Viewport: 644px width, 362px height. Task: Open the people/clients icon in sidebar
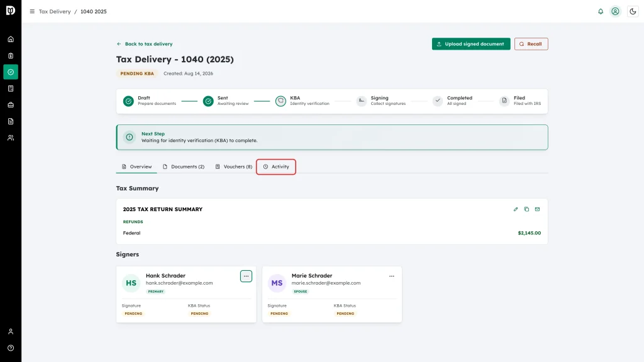pyautogui.click(x=11, y=138)
